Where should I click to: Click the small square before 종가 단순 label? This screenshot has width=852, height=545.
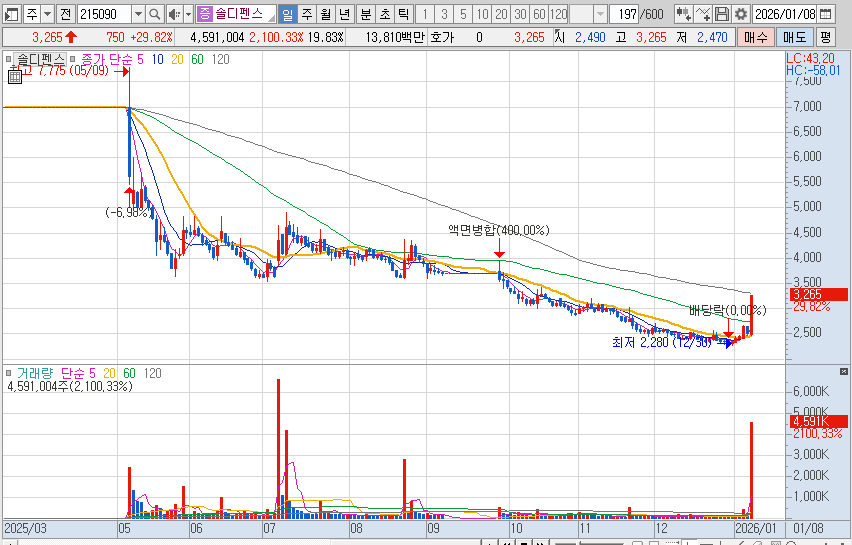pos(72,59)
